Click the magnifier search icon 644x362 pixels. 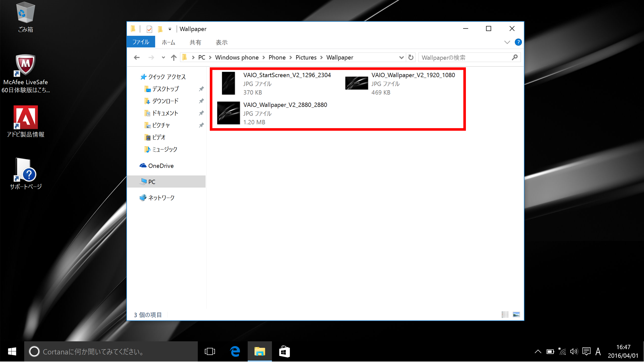[x=515, y=58]
